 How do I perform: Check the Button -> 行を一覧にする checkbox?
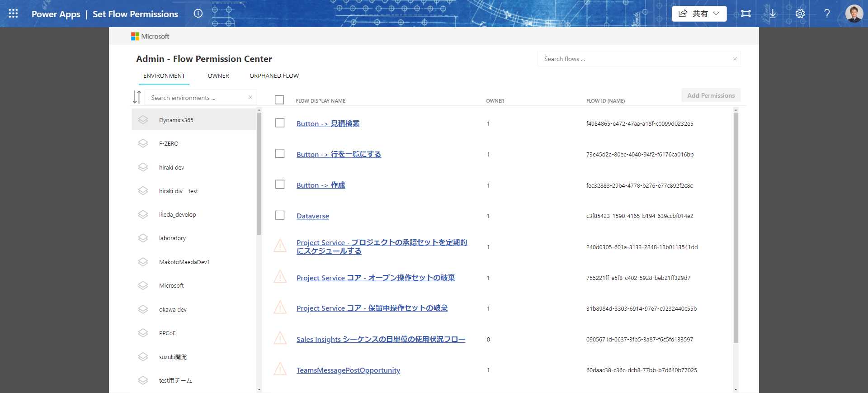[280, 154]
